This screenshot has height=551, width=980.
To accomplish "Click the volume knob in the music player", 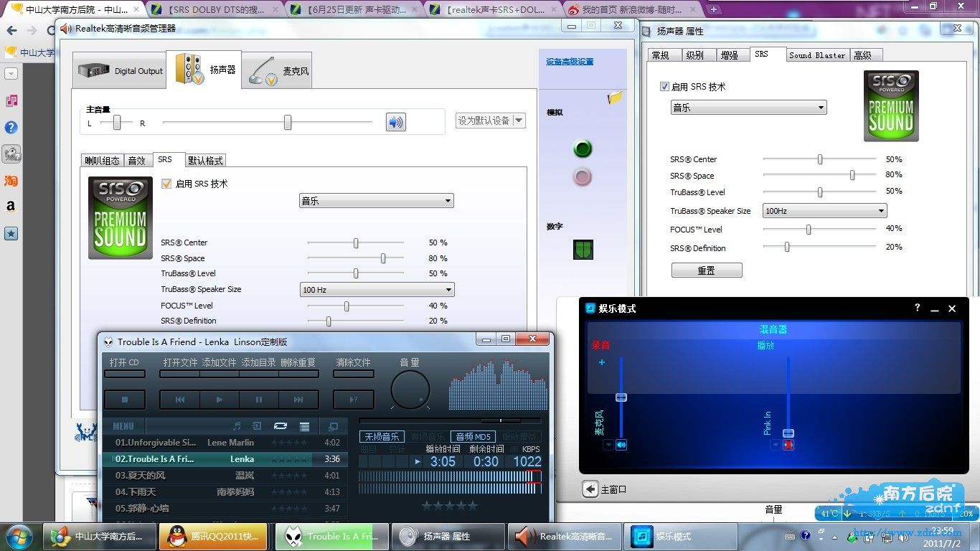I will point(410,391).
